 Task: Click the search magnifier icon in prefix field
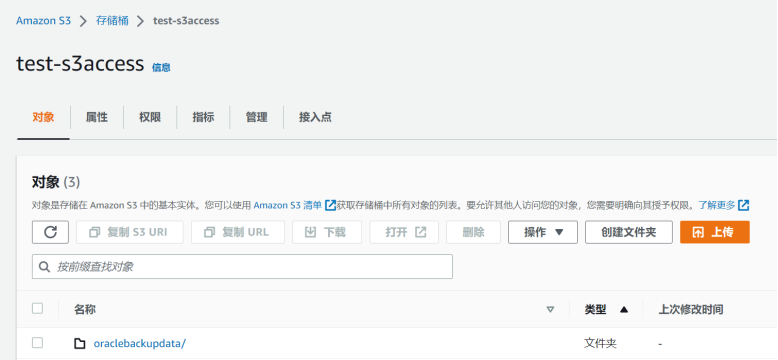pos(45,267)
